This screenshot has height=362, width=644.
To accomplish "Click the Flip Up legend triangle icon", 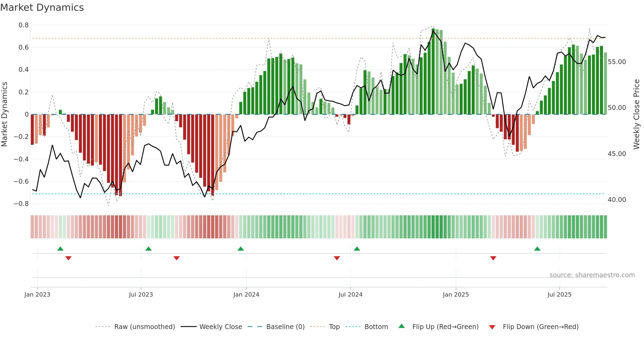I will pos(402,326).
